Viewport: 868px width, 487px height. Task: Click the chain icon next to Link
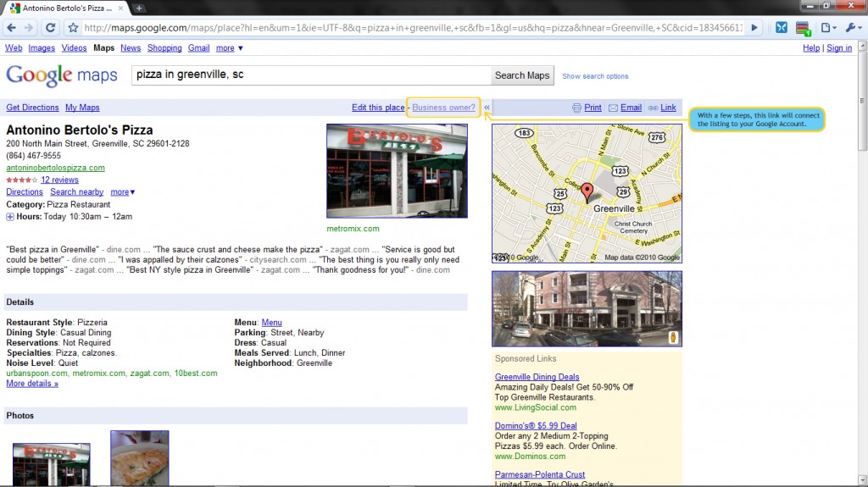[x=654, y=108]
